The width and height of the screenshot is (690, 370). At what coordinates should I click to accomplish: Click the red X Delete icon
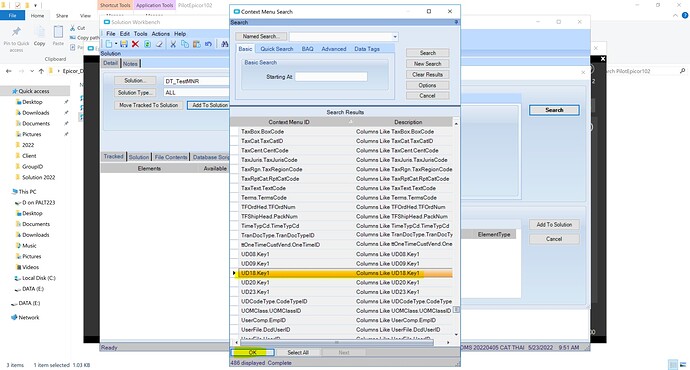(136, 44)
